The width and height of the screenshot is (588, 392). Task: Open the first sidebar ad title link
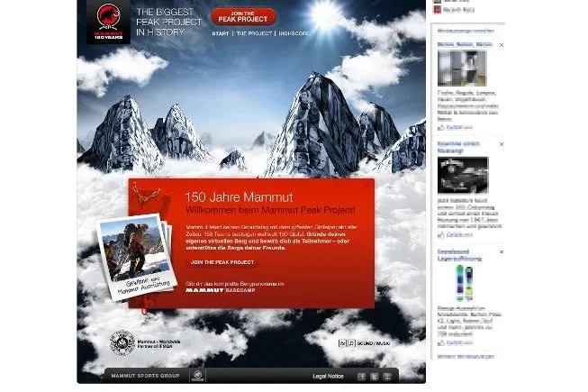coord(465,44)
